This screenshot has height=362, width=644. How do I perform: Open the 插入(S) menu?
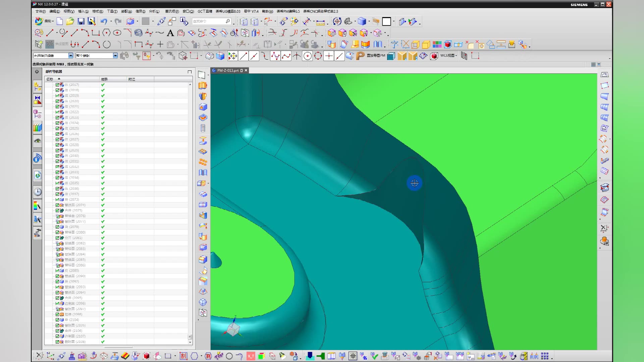(83, 11)
